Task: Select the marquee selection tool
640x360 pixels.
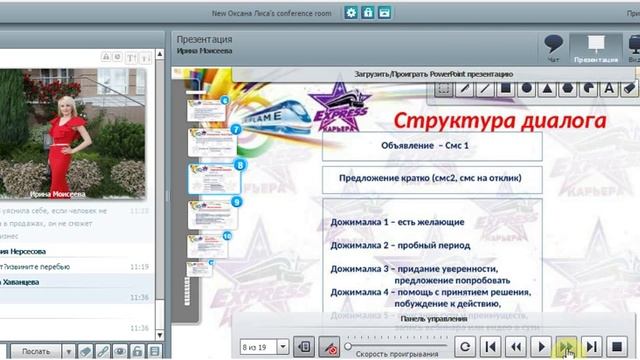Action: coord(444,89)
